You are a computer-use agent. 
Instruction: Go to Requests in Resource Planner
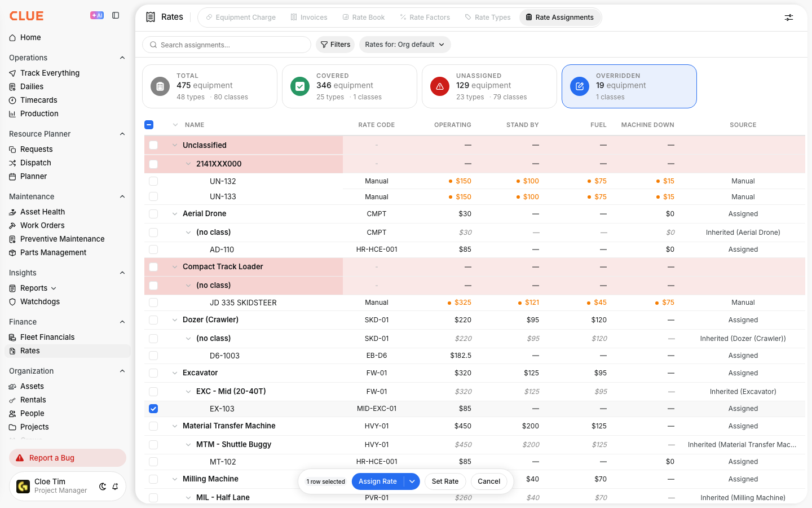(x=37, y=149)
